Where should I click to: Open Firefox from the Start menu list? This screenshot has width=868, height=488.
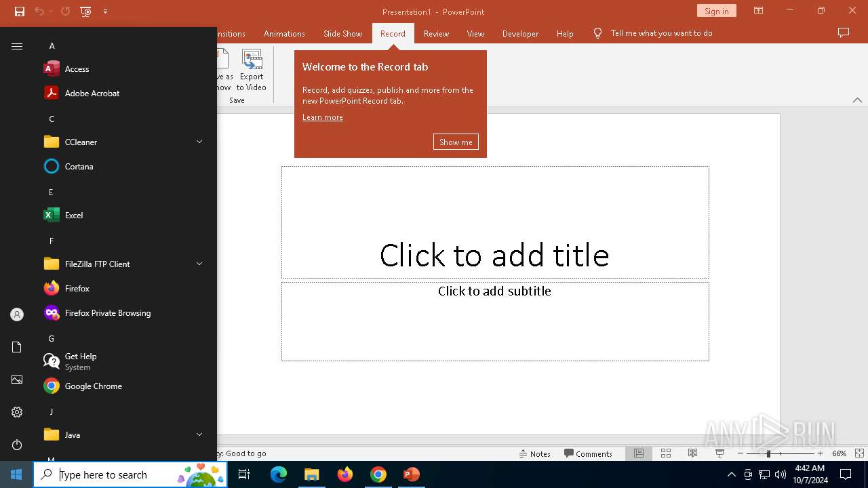[x=125, y=288]
